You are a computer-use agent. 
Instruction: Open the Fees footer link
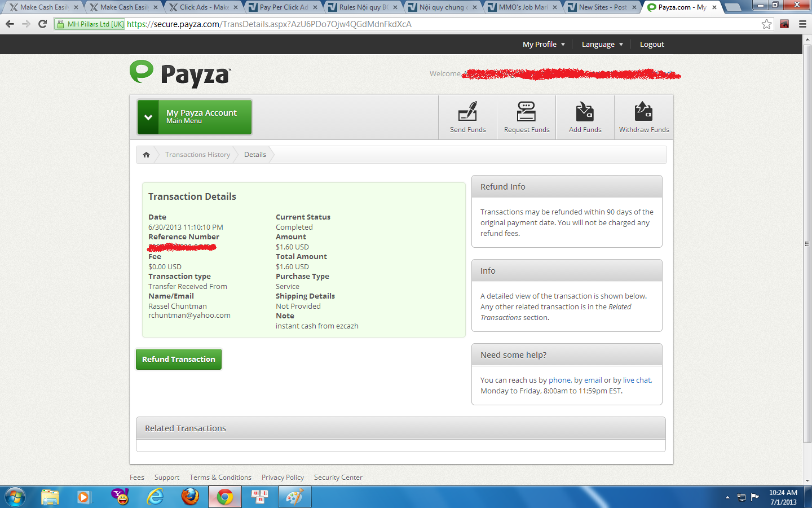pyautogui.click(x=137, y=478)
